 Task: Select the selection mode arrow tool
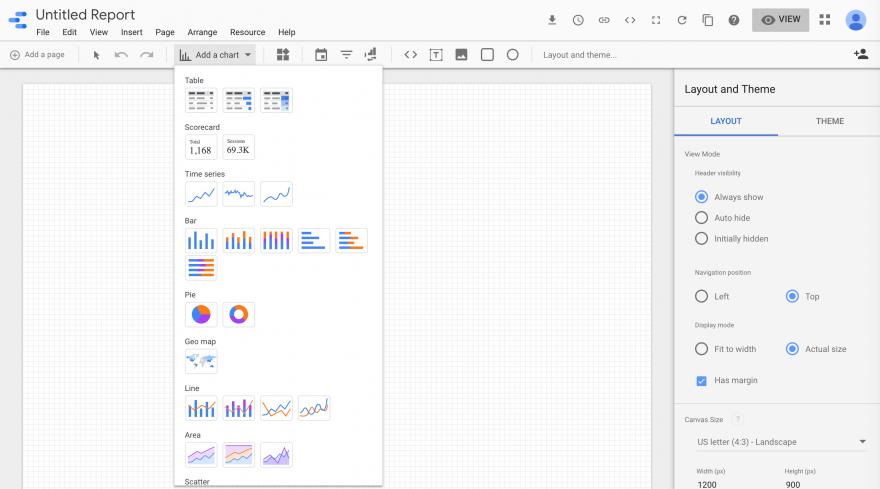point(96,55)
